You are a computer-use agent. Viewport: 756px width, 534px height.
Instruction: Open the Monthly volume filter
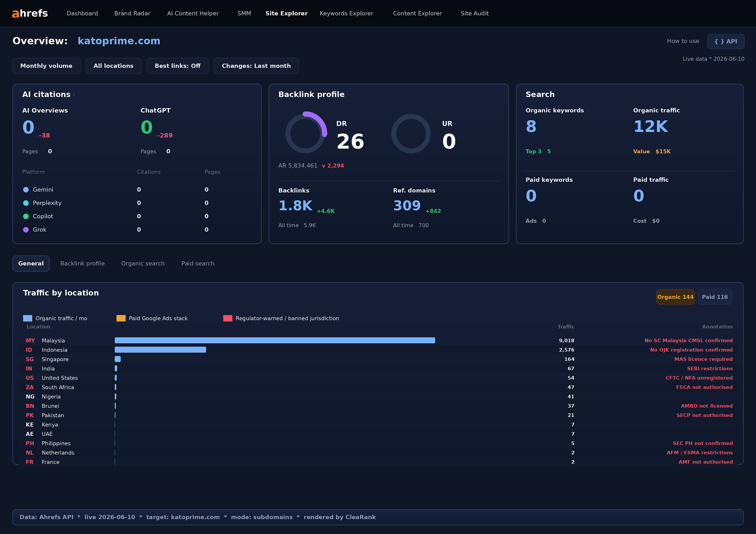tap(46, 66)
